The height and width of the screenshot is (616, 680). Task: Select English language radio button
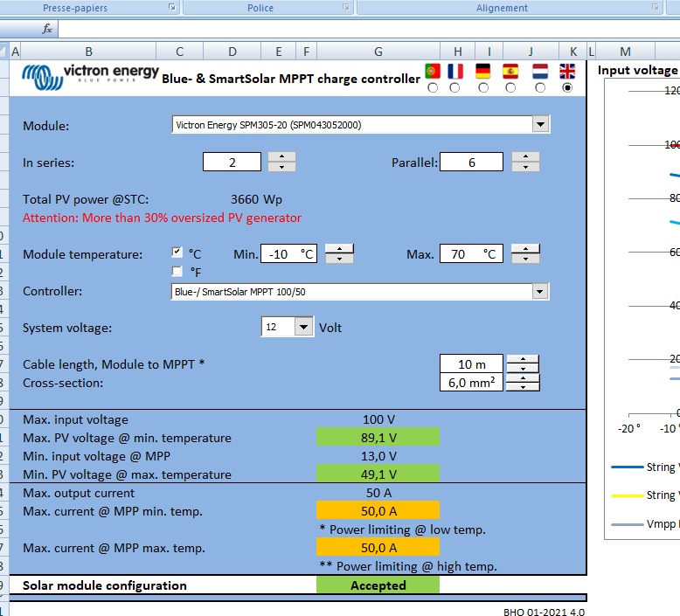pos(566,88)
